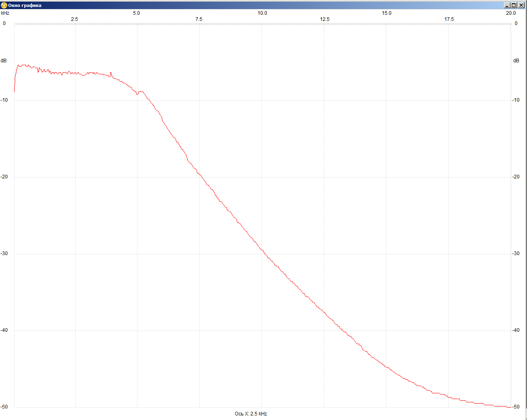The image size is (527, 420).
Task: Click the dB label on the left axis
Action: coord(4,61)
